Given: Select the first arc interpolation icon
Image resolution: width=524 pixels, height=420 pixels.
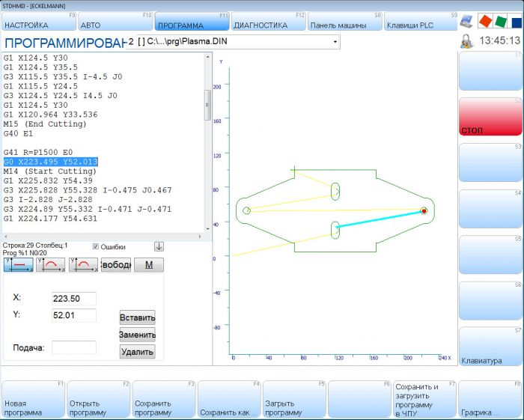Looking at the screenshot, I should 51,264.
